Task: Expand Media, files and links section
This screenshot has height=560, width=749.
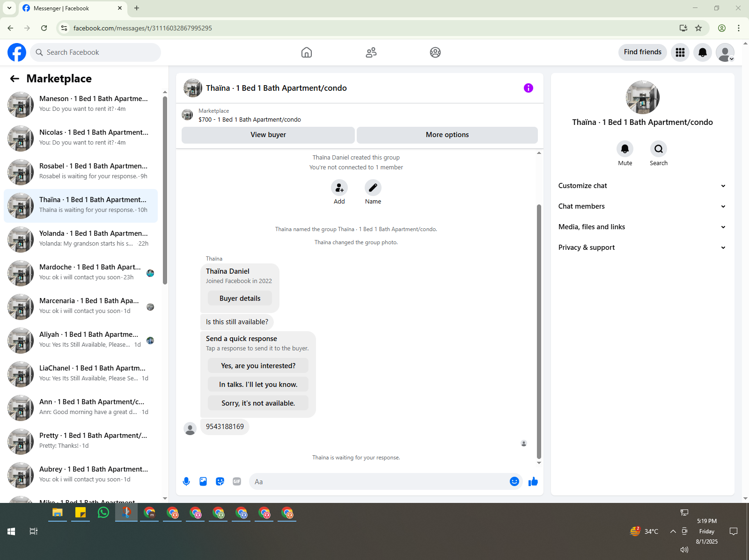Action: (x=642, y=227)
